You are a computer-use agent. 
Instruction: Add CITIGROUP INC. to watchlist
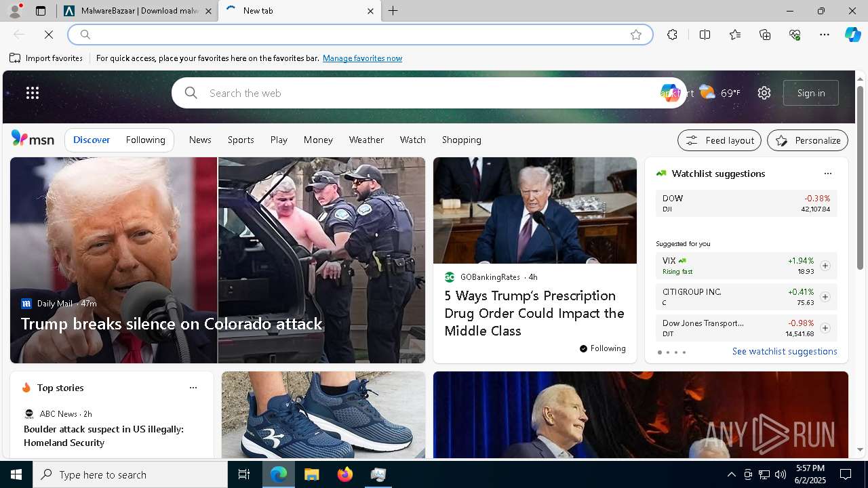point(825,297)
